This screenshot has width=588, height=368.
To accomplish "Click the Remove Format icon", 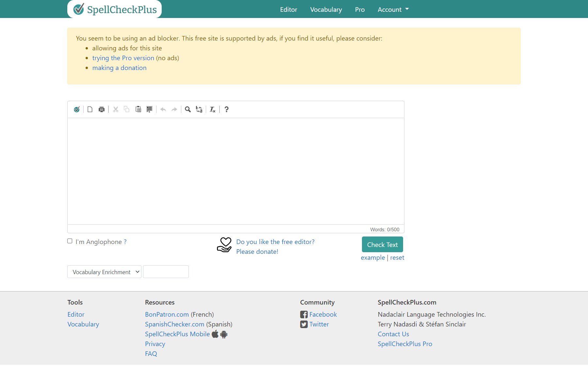I will [212, 109].
